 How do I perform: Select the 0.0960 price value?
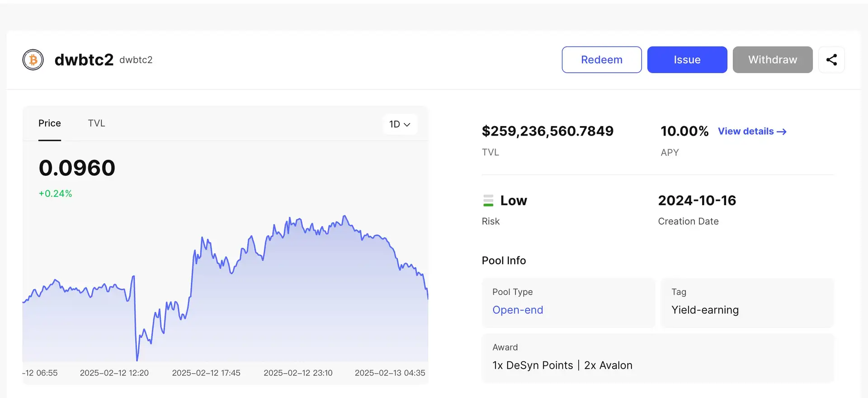tap(77, 168)
